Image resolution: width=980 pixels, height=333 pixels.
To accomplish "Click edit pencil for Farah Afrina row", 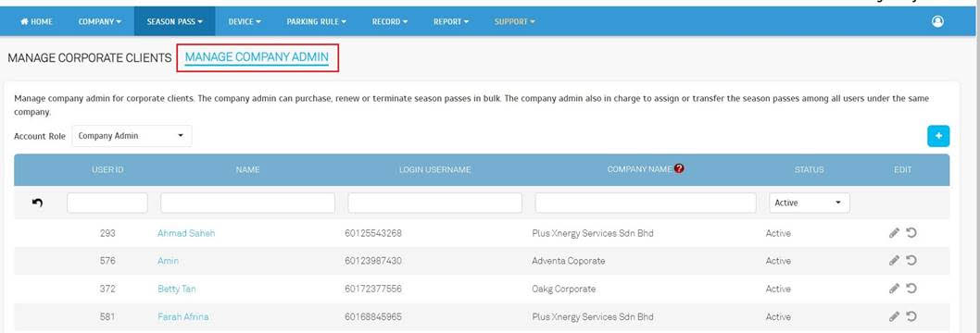I will pos(895,316).
